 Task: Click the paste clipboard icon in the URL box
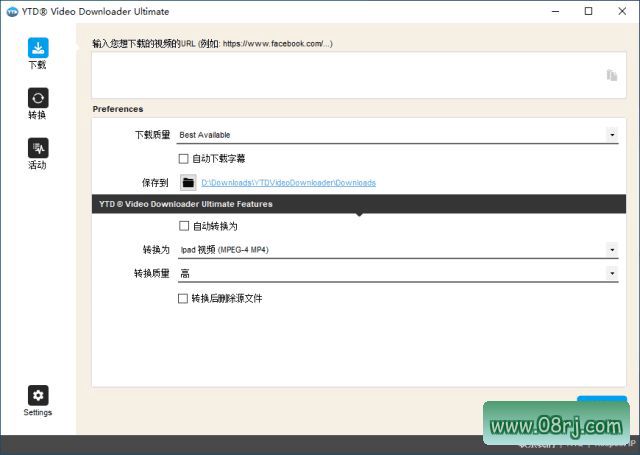click(x=611, y=75)
